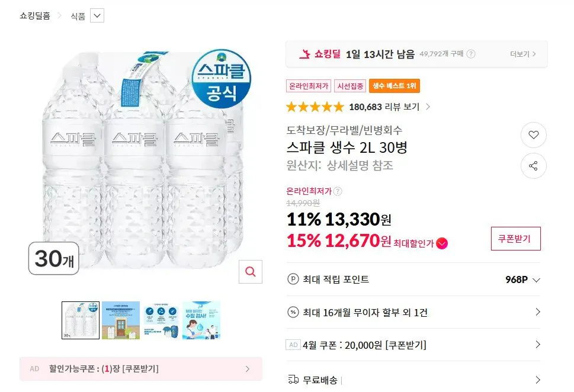Click the 쿠폰받기 button

coord(515,239)
